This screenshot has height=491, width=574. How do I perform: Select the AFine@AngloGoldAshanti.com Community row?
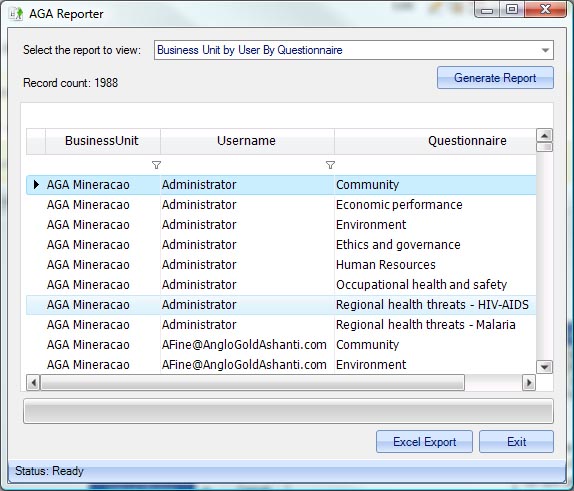(281, 345)
